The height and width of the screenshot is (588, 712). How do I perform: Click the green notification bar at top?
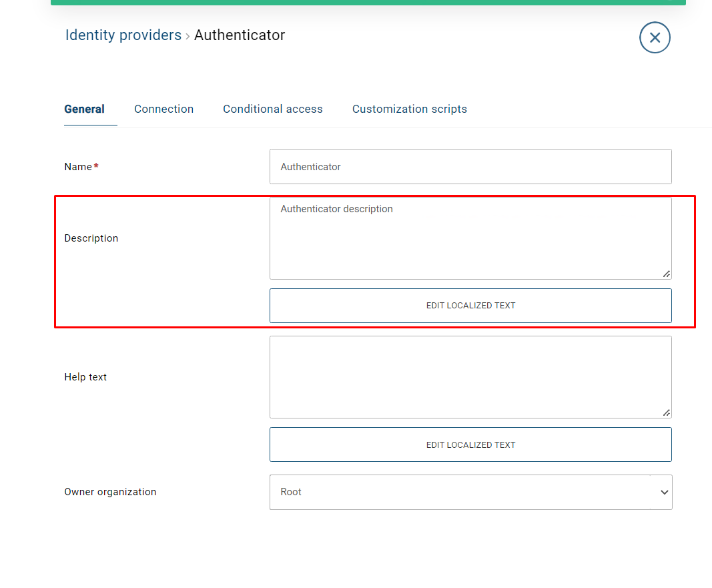click(368, 2)
